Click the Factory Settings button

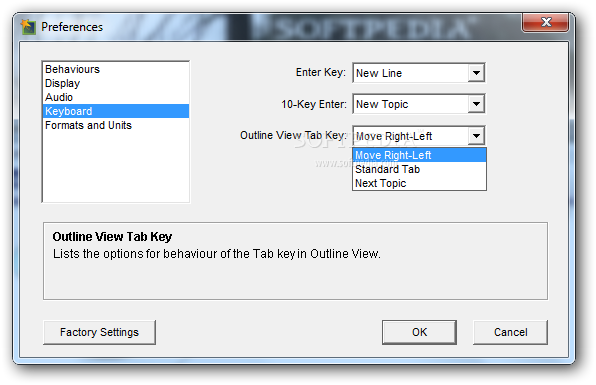(x=99, y=332)
